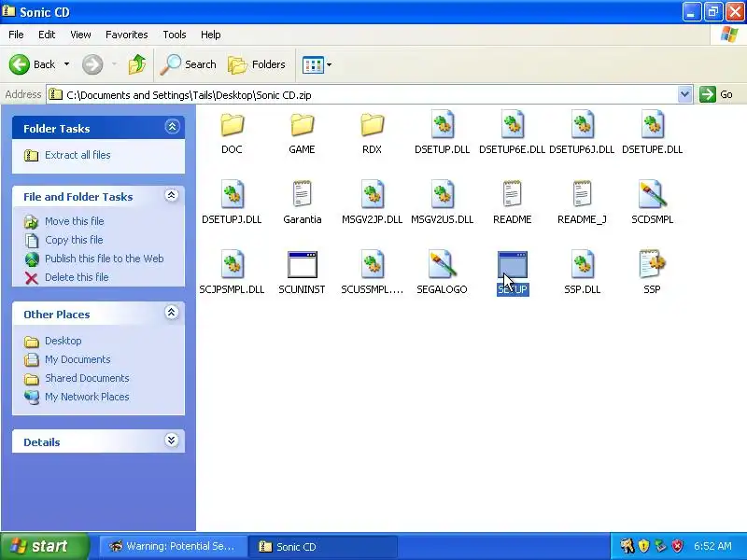
Task: Open the DOC folder
Action: (232, 133)
